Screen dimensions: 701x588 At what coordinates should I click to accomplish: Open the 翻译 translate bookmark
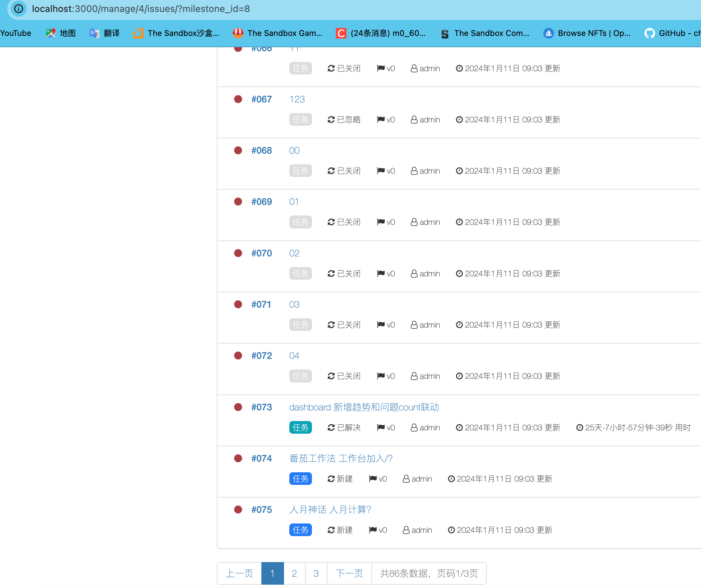tap(105, 33)
